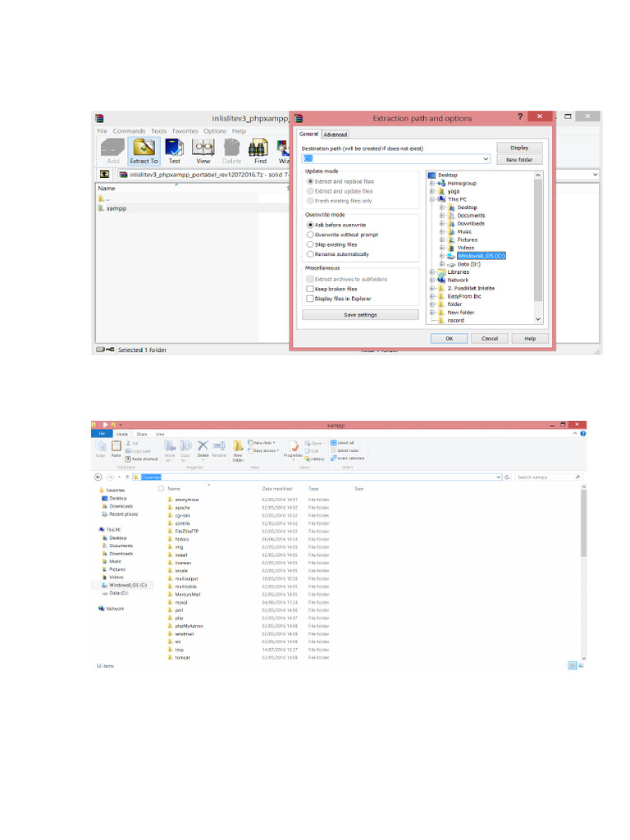630x840 pixels.
Task: Open New item dropdown in Explorer ribbon
Action: 262,443
